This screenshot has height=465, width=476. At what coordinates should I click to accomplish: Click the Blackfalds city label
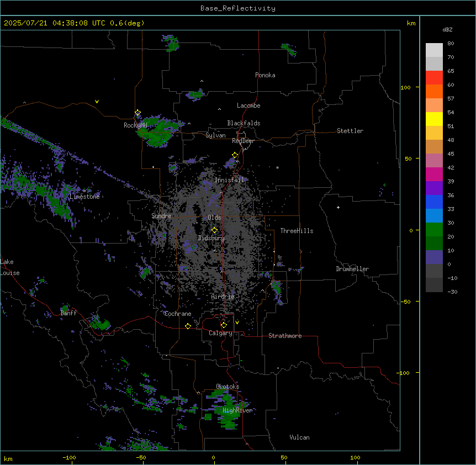(244, 123)
